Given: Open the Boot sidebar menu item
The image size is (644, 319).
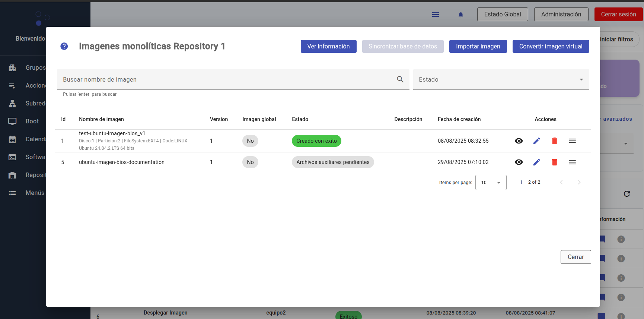Looking at the screenshot, I should [32, 121].
